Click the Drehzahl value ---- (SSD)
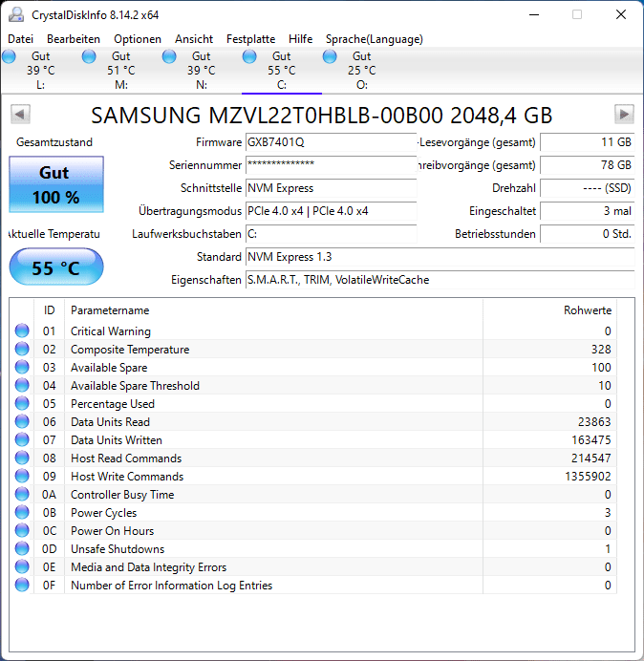644x661 pixels. click(x=587, y=188)
